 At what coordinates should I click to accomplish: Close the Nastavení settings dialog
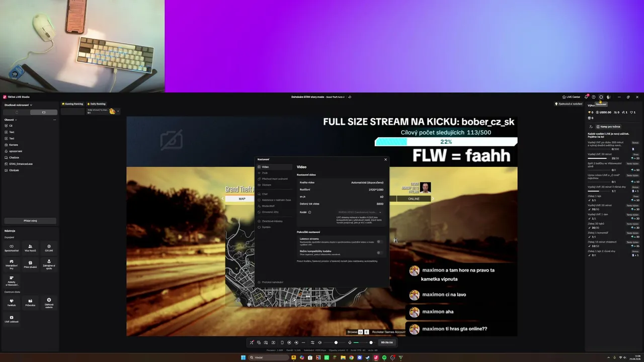click(386, 159)
